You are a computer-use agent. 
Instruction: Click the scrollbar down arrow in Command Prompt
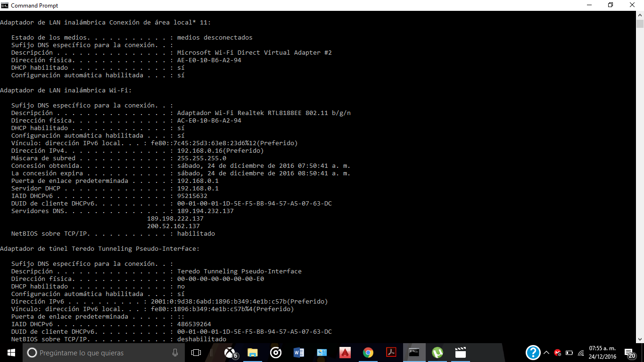[x=640, y=338]
